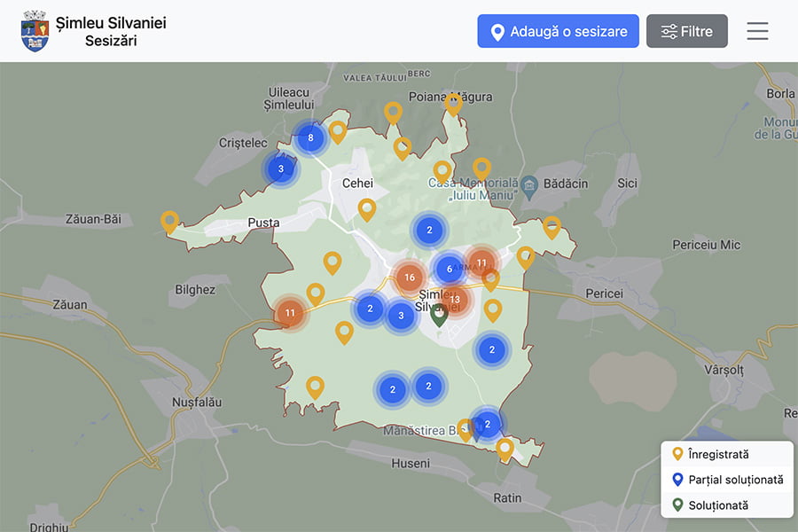Click the orange 11 cluster next to the 6 cluster
Viewport: 798px width, 532px height.
coord(481,262)
